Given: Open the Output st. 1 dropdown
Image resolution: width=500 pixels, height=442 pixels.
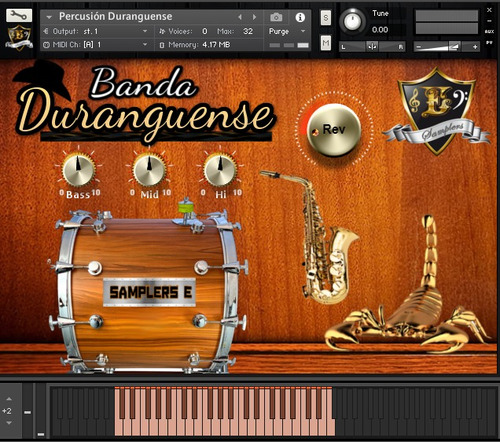Looking at the screenshot, I should click(145, 31).
